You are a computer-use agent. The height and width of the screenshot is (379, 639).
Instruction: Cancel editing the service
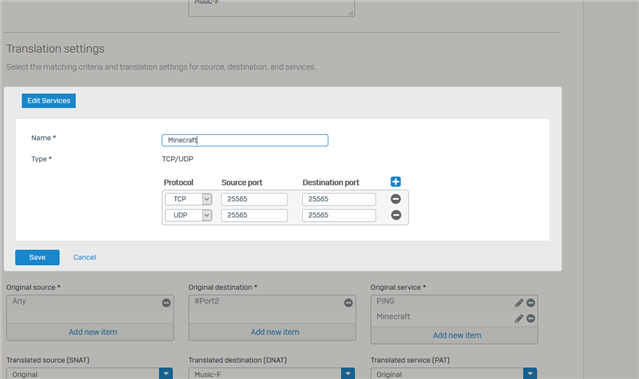pos(85,258)
